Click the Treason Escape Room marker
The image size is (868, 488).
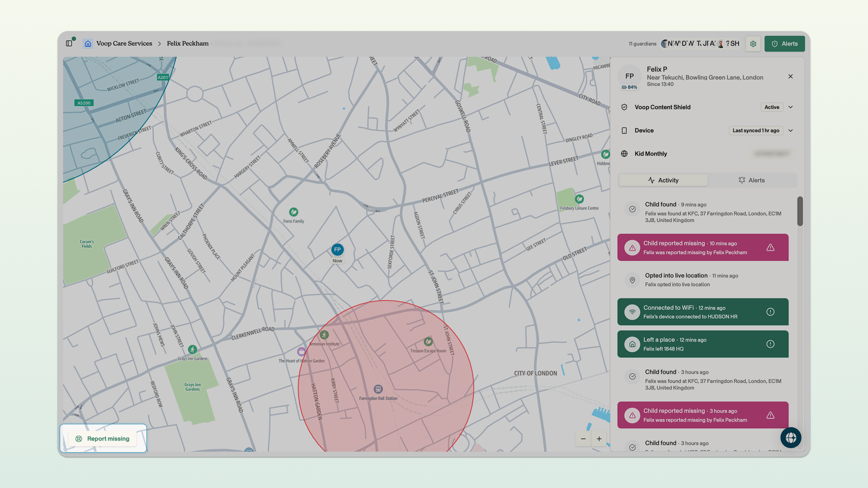coord(428,342)
